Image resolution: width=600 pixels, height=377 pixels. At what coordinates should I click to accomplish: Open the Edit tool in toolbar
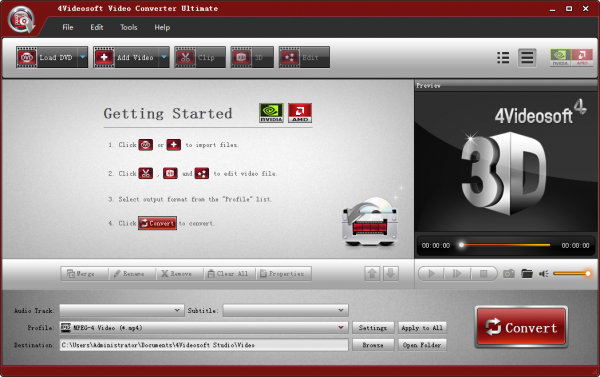[x=304, y=57]
